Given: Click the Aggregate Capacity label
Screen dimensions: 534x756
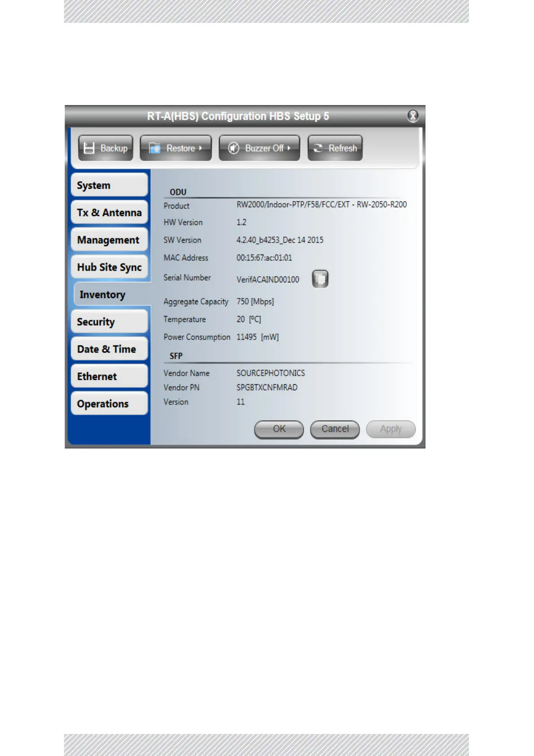Looking at the screenshot, I should (196, 302).
